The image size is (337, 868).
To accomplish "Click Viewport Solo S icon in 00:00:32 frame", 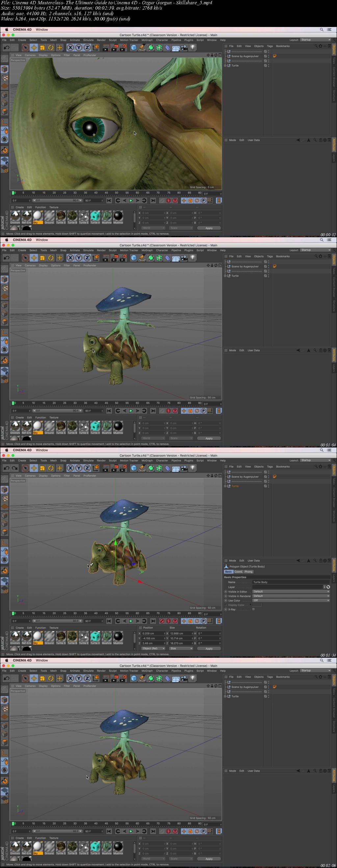I will tap(5, 139).
